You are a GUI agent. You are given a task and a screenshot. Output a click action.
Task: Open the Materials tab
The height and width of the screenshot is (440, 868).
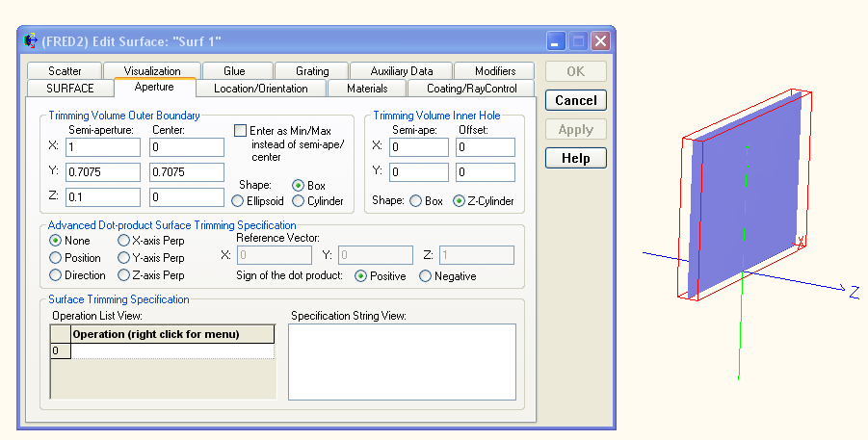(x=367, y=89)
